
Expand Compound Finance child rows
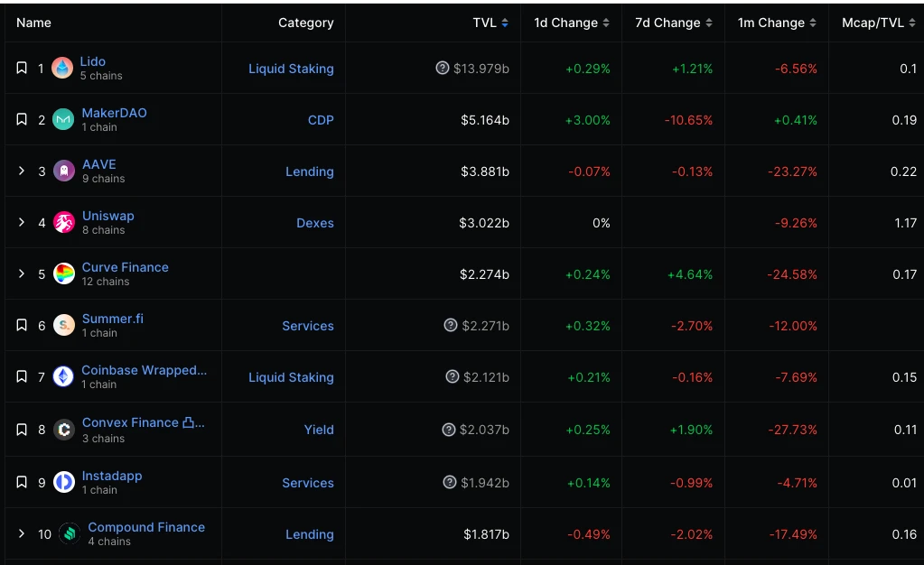click(22, 533)
